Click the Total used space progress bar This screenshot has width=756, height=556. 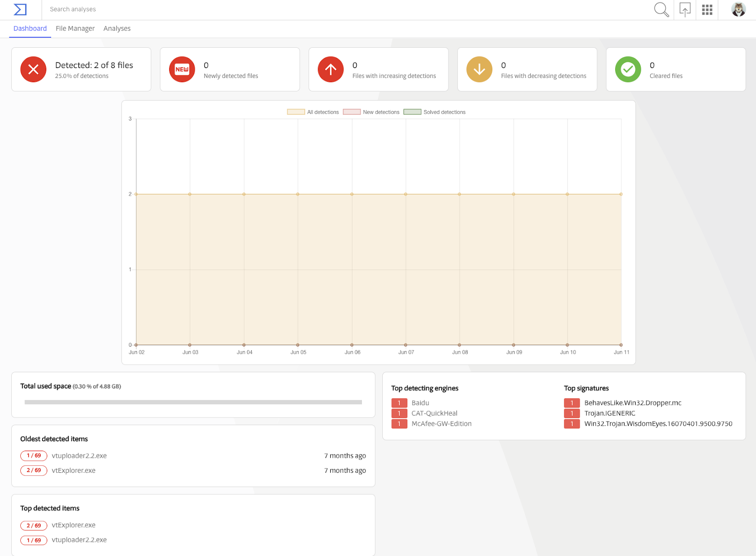(193, 402)
